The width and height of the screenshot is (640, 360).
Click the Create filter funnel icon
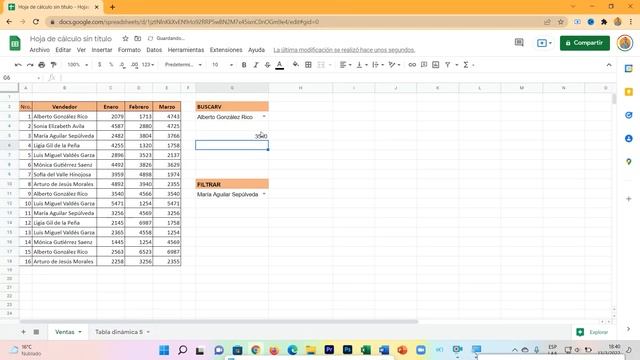448,65
